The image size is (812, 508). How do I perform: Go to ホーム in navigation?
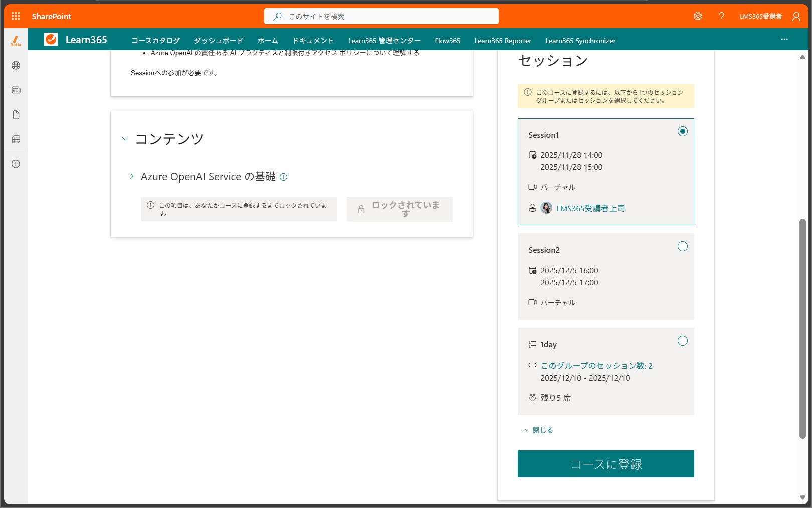pyautogui.click(x=268, y=41)
